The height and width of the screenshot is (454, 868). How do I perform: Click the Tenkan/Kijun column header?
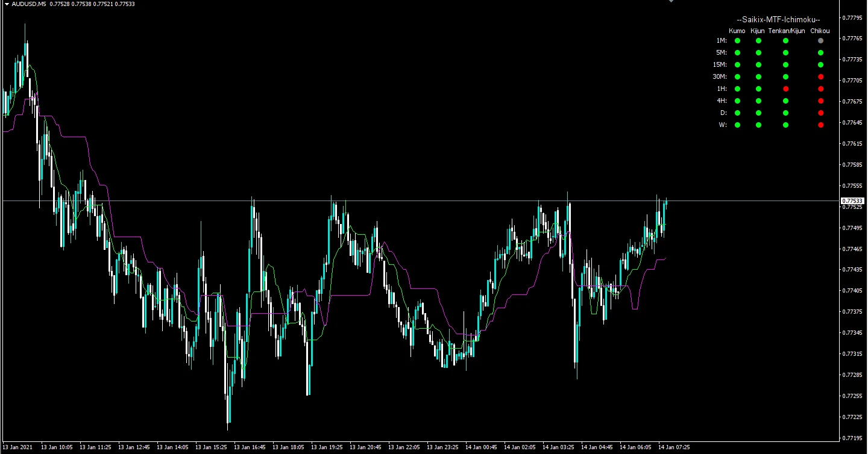tap(787, 31)
